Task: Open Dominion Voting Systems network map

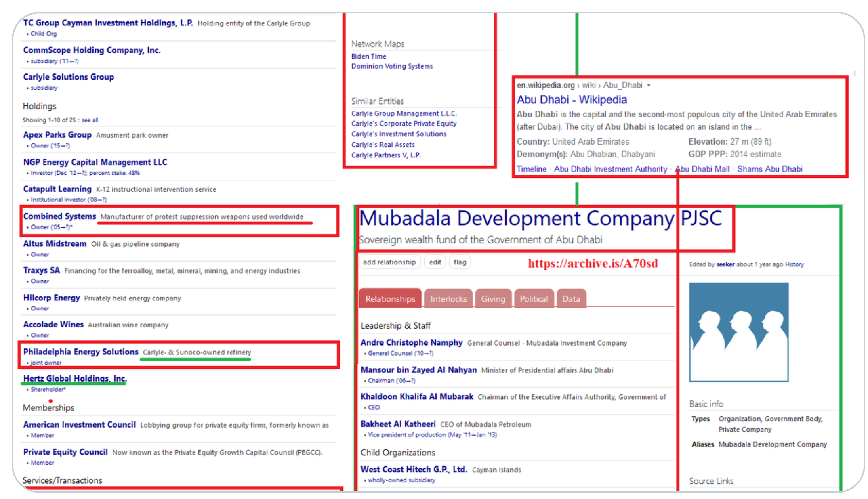Action: tap(392, 66)
